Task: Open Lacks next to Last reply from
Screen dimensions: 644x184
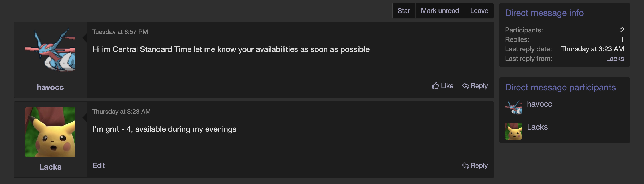Action: pyautogui.click(x=615, y=59)
